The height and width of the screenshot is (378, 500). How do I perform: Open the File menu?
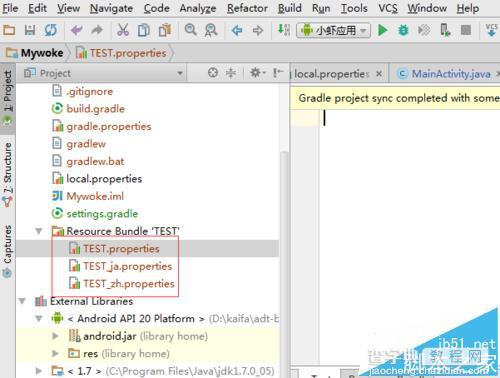pos(10,8)
